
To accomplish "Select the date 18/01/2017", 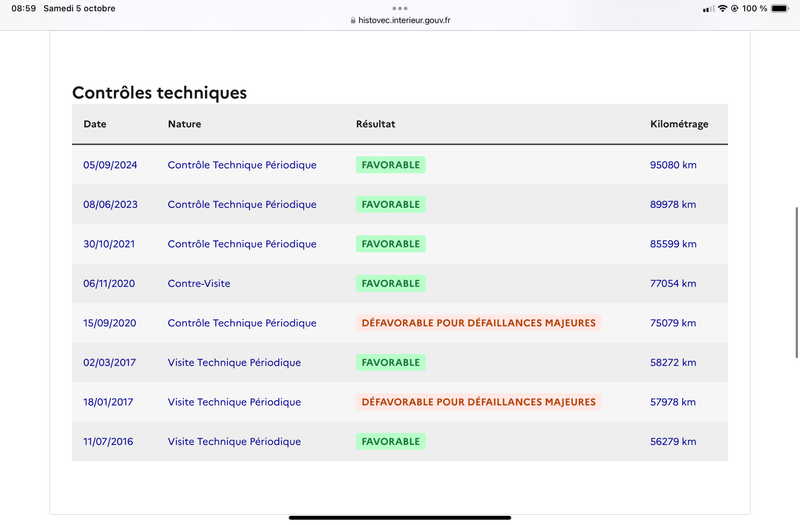I will point(108,402).
